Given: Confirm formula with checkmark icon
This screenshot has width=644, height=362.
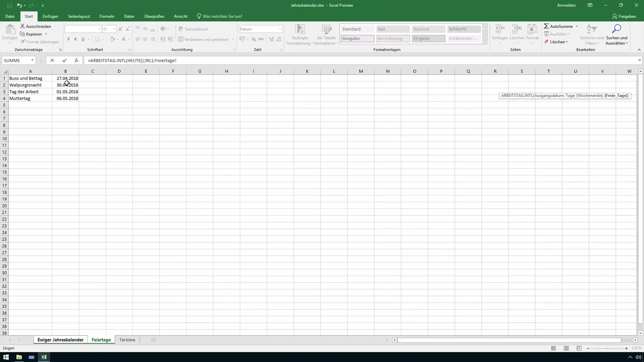Looking at the screenshot, I should tap(64, 60).
